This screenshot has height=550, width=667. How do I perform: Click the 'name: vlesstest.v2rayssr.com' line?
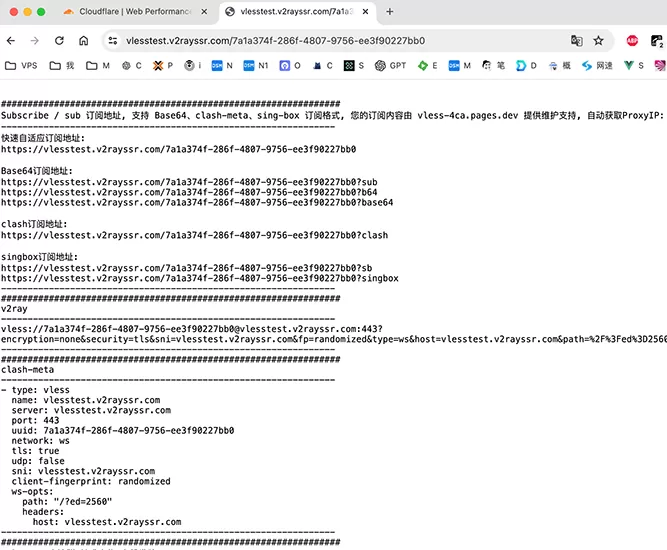point(86,400)
